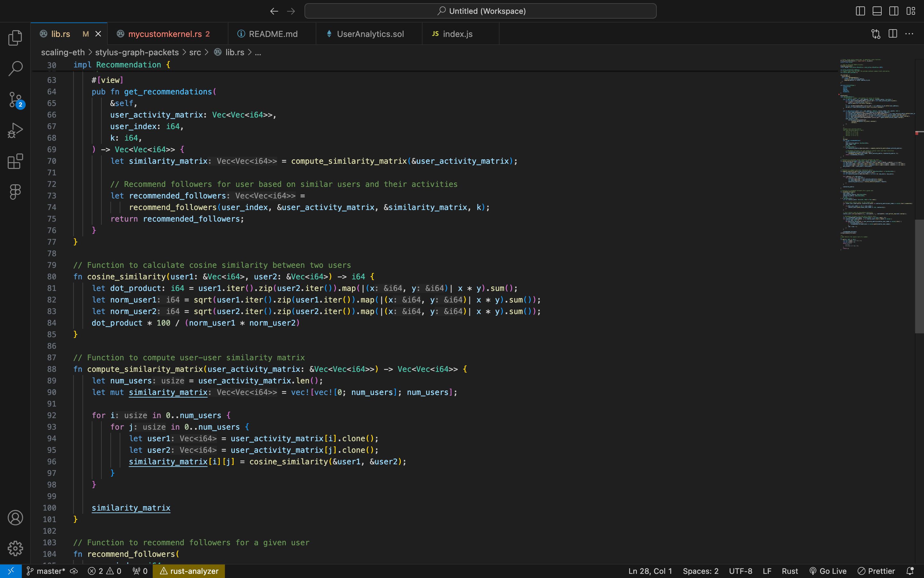The width and height of the screenshot is (924, 578).
Task: Click the master* branch indicator
Action: (46, 571)
